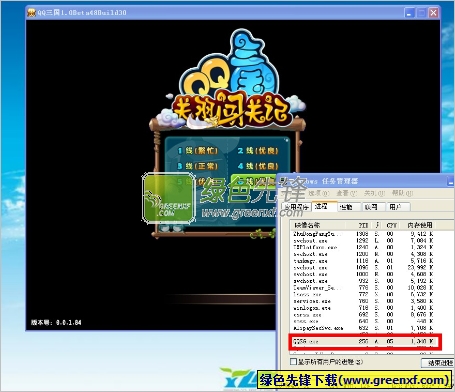Viewport: 455px width, 392px height.
Task: Select the highlighted QQSG.exe process row
Action: click(365, 342)
